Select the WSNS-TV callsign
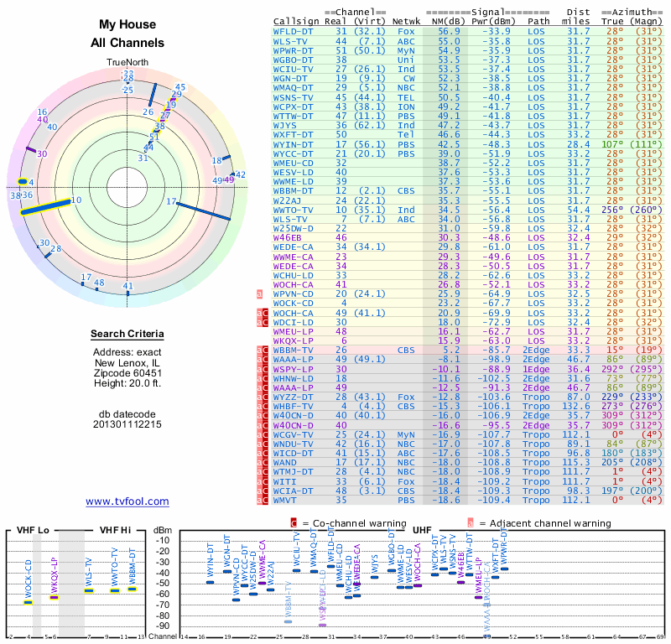The width and height of the screenshot is (671, 644). (293, 97)
